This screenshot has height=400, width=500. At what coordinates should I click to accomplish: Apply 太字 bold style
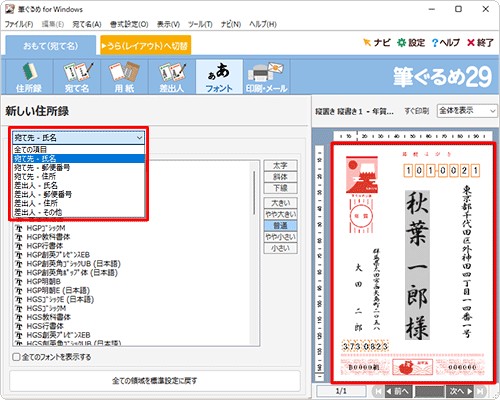280,166
